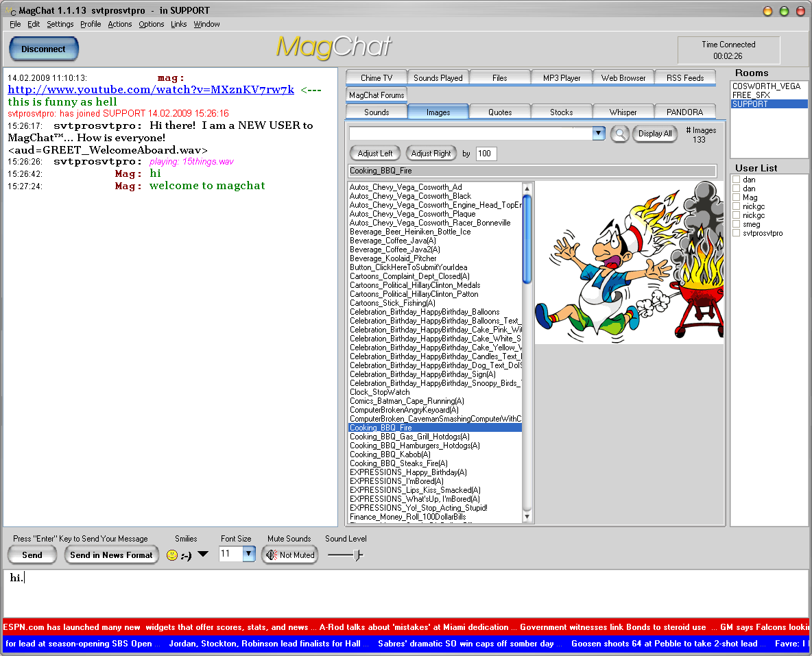
Task: Click the magnifying glass search icon
Action: pos(619,134)
